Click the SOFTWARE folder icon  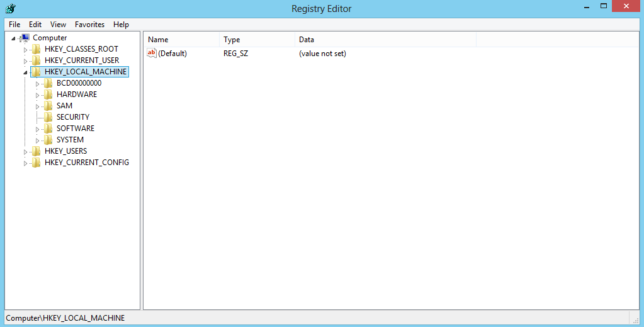coord(48,129)
